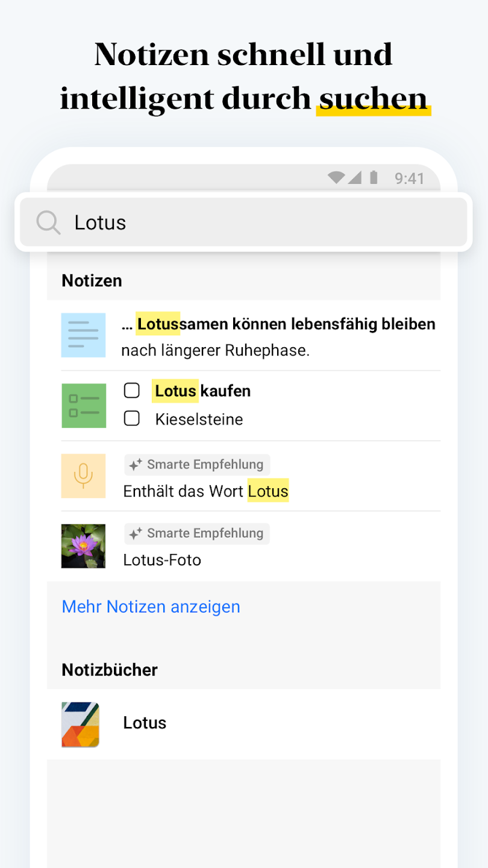Tap the second Smarte Empfehlung sparkle badge

[197, 533]
